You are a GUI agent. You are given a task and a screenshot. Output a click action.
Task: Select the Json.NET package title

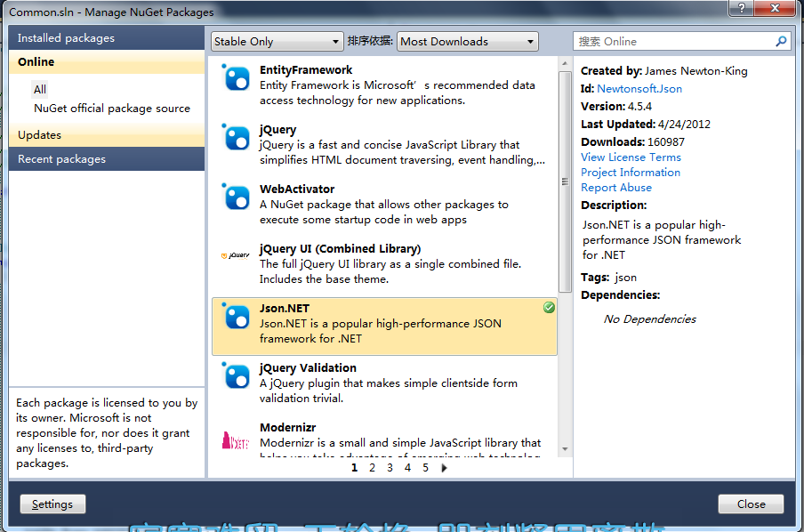pos(284,309)
